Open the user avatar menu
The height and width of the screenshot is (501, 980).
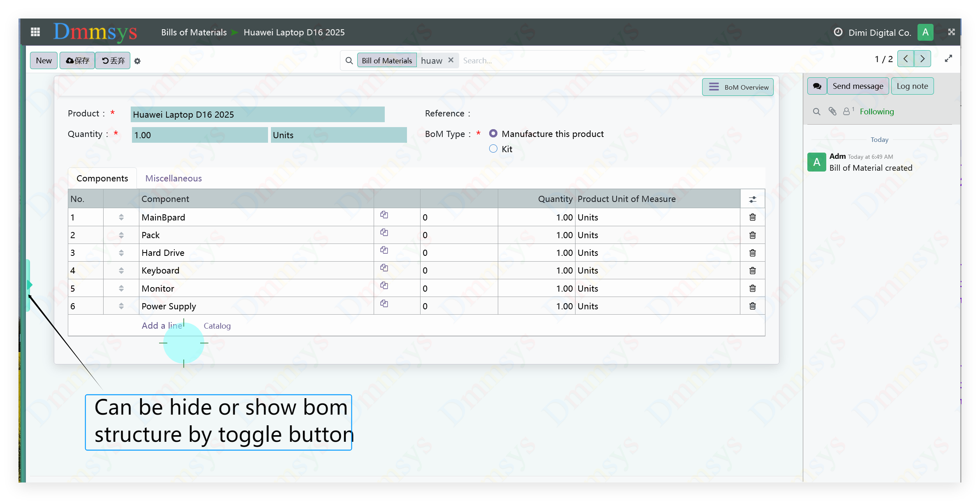(925, 32)
